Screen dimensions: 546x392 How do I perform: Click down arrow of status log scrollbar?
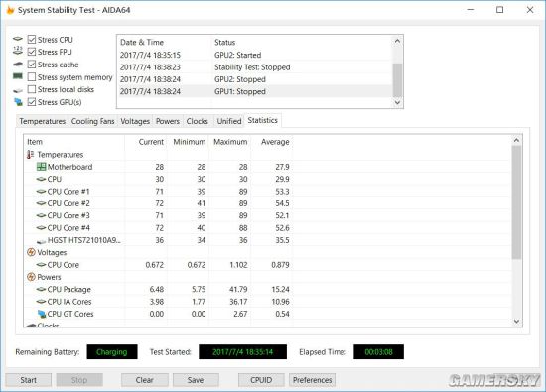tap(397, 102)
